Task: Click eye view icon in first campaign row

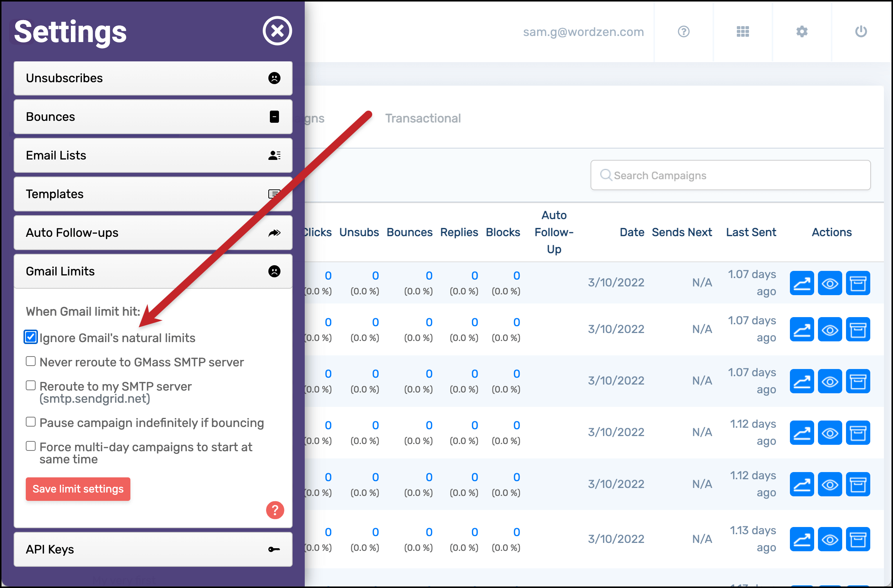Action: click(x=830, y=283)
